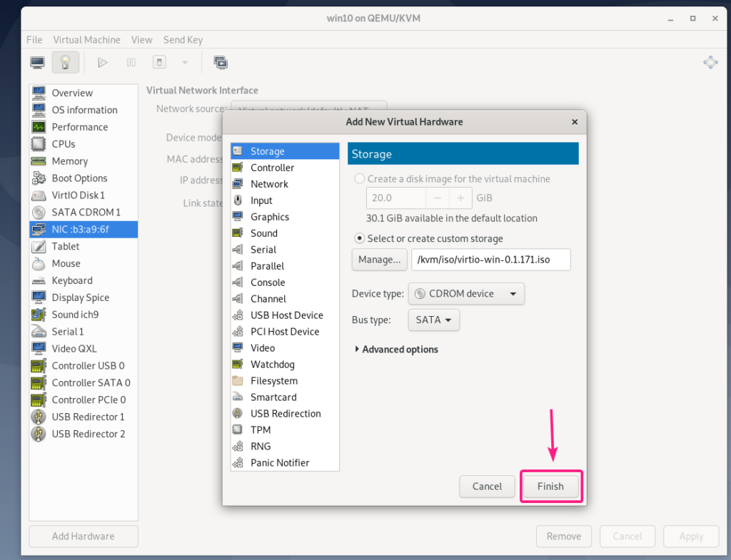Select Video QXL device
731x560 pixels.
[x=84, y=349]
